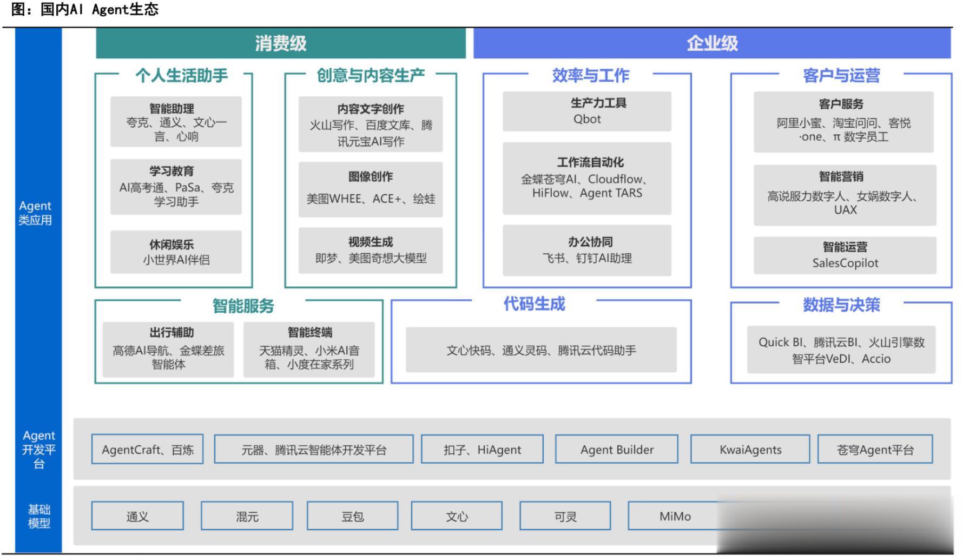Image resolution: width=963 pixels, height=560 pixels.
Task: Click the 文心快码、通义灵码、腾讯云代码助手 box
Action: pos(541,350)
